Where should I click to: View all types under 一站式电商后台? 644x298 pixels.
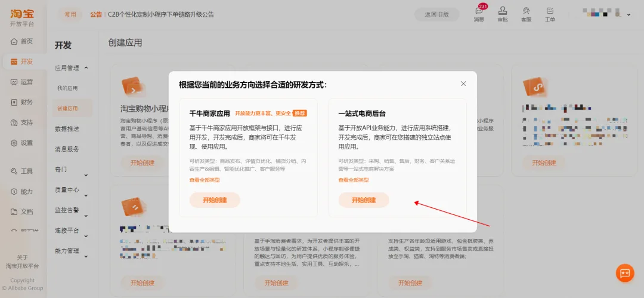coord(354,180)
